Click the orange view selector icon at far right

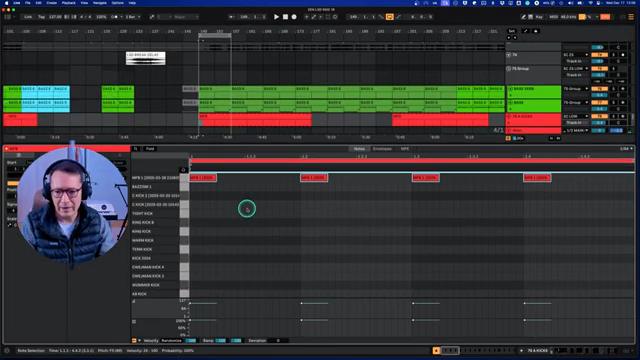pyautogui.click(x=631, y=17)
